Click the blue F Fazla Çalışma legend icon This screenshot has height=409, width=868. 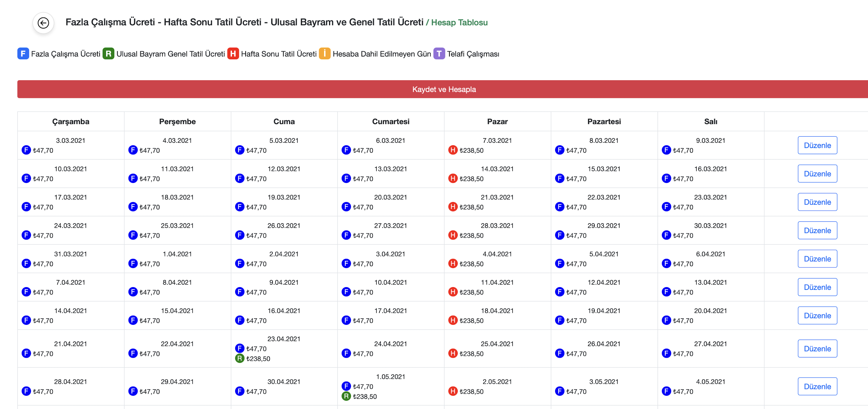23,53
